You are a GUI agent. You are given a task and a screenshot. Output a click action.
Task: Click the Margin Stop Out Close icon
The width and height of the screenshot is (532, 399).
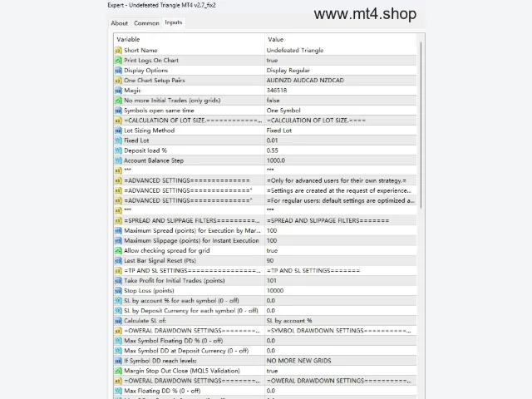coord(118,371)
